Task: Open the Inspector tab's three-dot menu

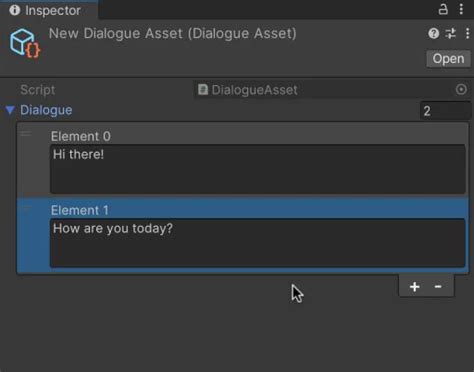Action: [461, 9]
